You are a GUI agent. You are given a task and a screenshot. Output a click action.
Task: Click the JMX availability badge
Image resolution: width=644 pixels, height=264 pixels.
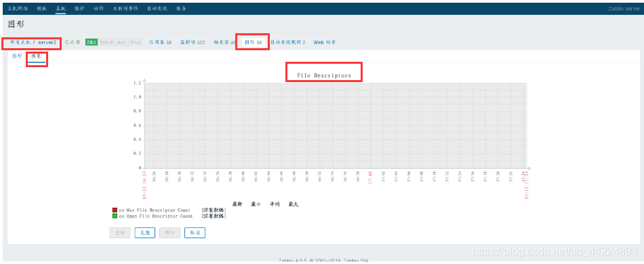tap(121, 42)
